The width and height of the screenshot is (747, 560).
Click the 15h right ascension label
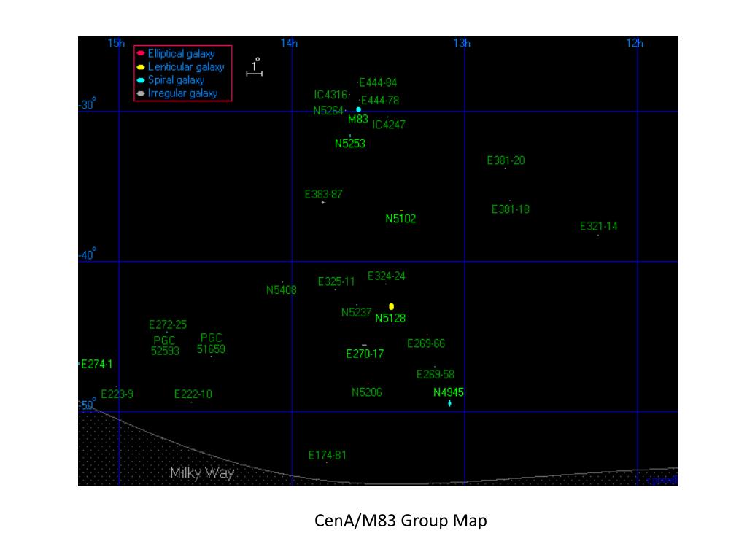(116, 43)
